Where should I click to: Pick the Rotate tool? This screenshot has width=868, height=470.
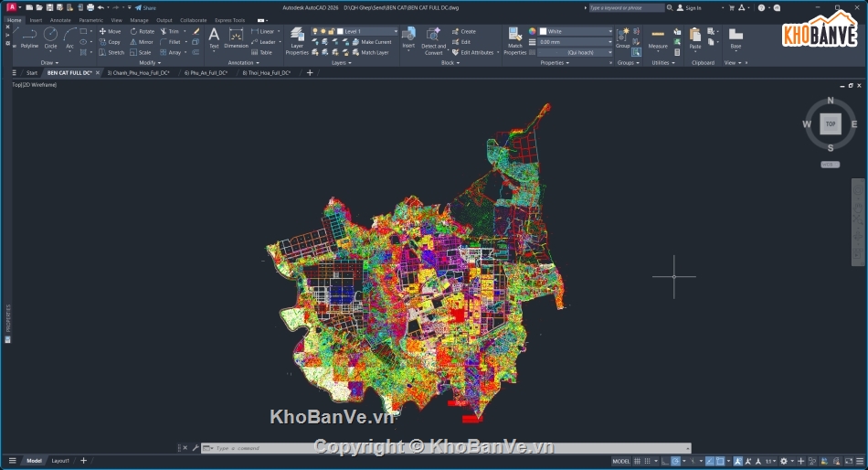click(142, 31)
